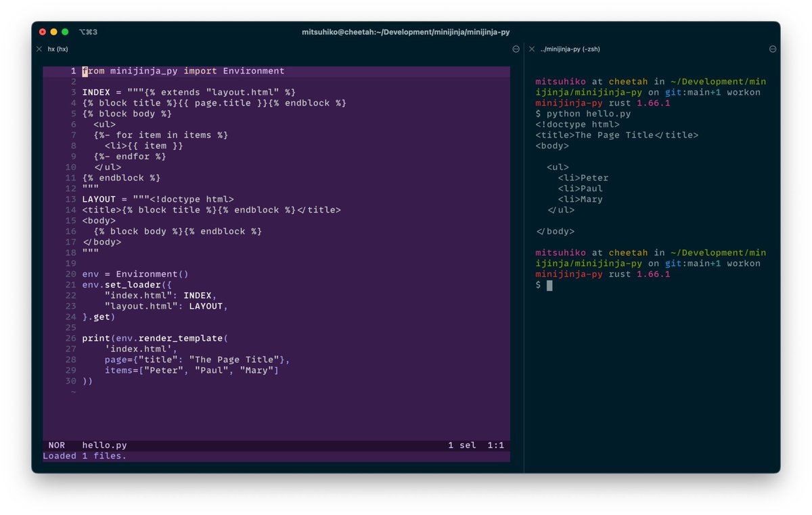Click the '{%- endfor %}' line
This screenshot has width=812, height=515.
pos(130,156)
